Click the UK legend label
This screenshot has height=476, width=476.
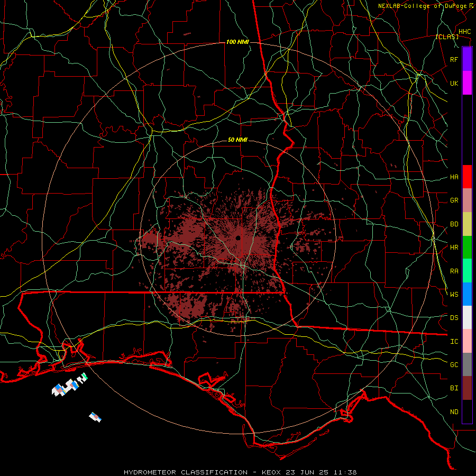454,83
